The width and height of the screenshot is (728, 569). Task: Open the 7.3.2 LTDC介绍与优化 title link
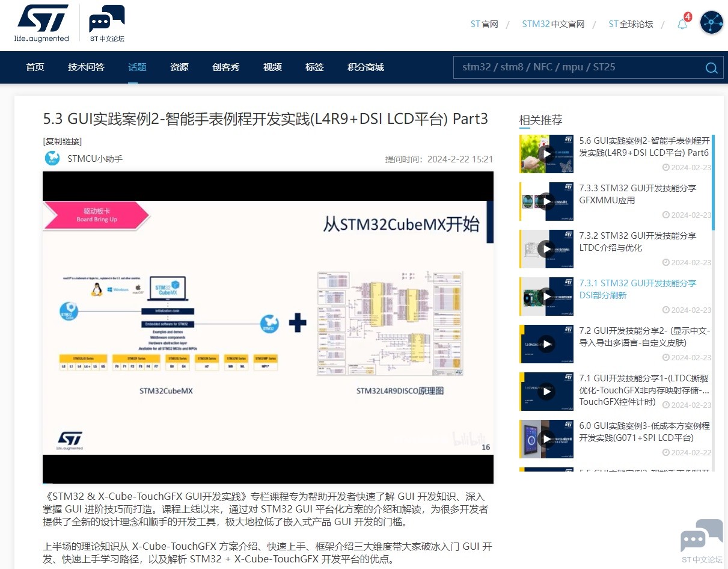(638, 242)
